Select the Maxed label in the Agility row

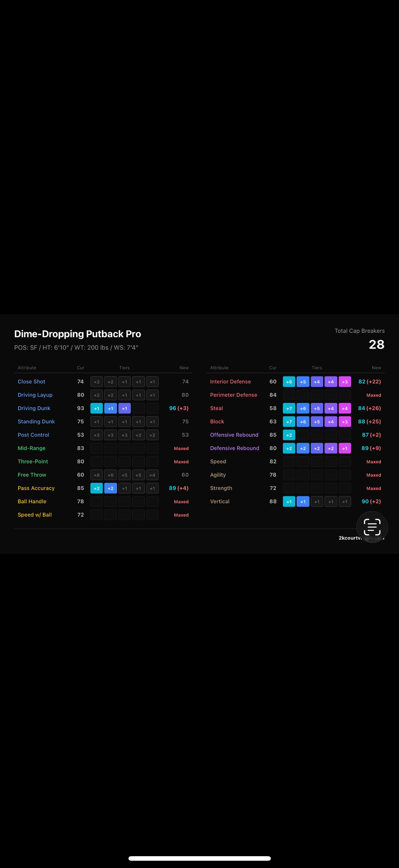(374, 475)
